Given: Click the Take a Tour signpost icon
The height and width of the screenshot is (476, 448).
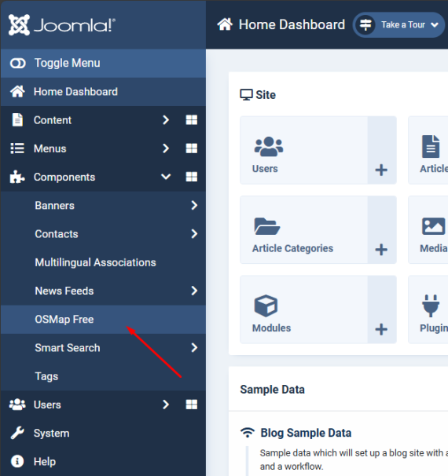Looking at the screenshot, I should [365, 25].
